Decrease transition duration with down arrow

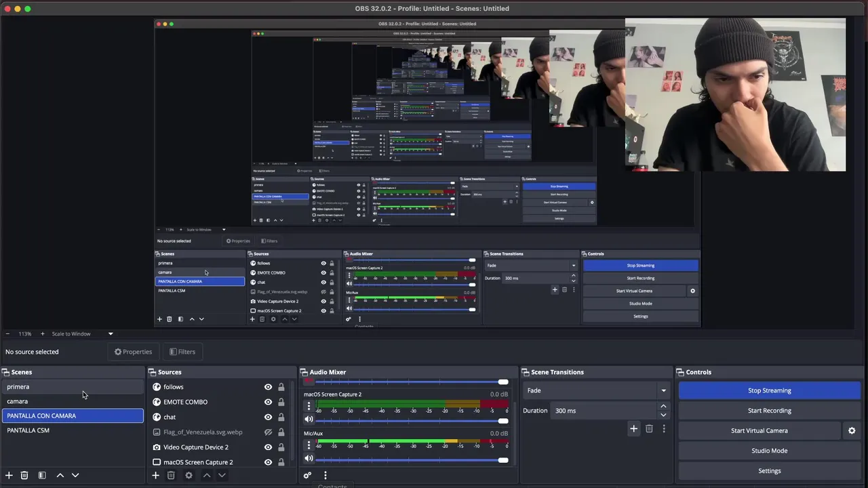[663, 415]
